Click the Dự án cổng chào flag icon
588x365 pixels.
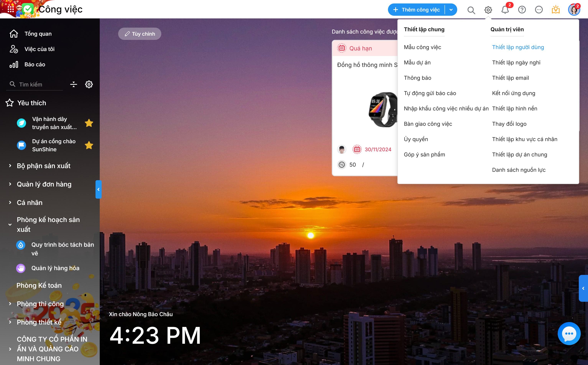point(21,145)
